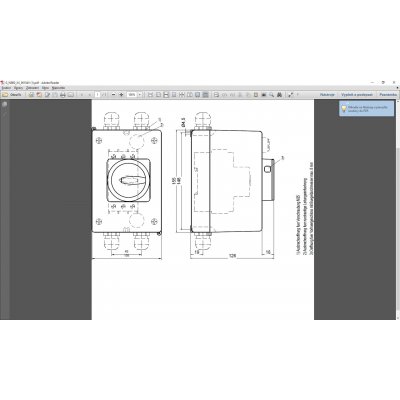The image size is (400, 400).
Task: Open the Vyplnit a podepsat pane
Action: pyautogui.click(x=357, y=95)
